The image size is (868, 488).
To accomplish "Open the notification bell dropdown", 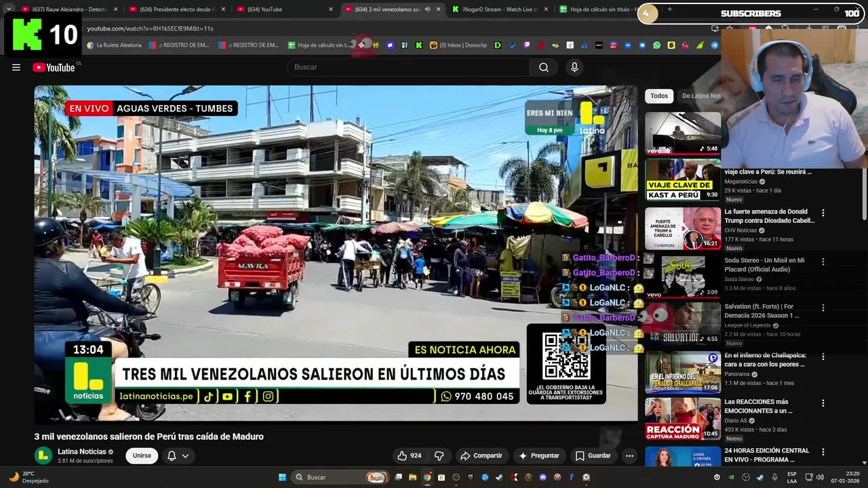I will [178, 455].
